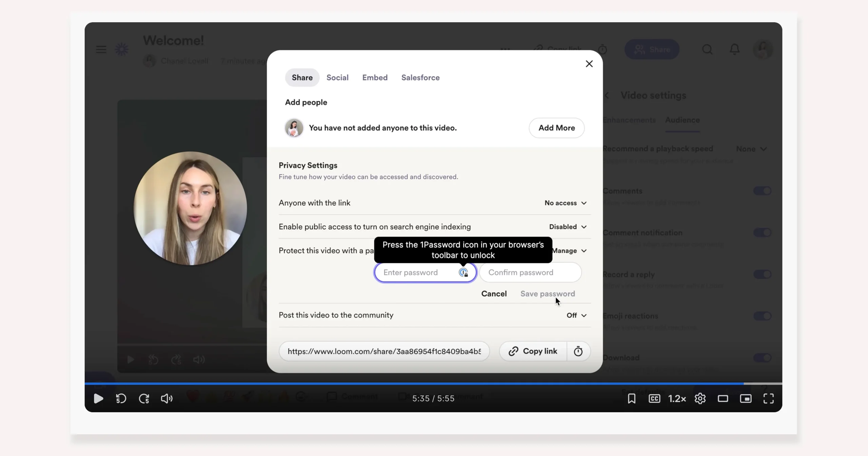Rewind the video five seconds
Viewport: 868px width, 456px height.
coord(121,398)
